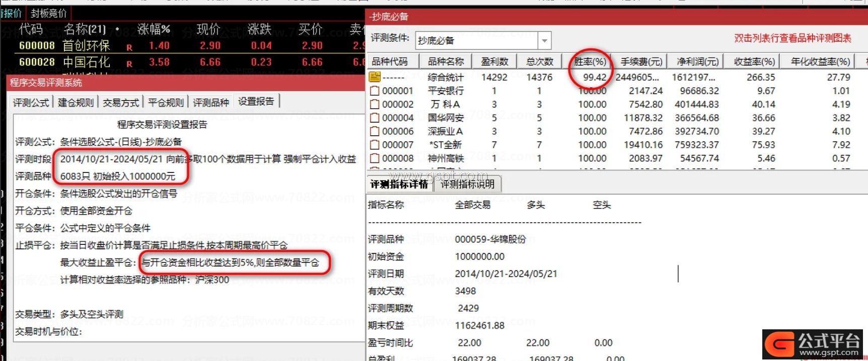
Task: Click the 涨幅 value 3.58 for 中国石化
Action: coord(159,62)
